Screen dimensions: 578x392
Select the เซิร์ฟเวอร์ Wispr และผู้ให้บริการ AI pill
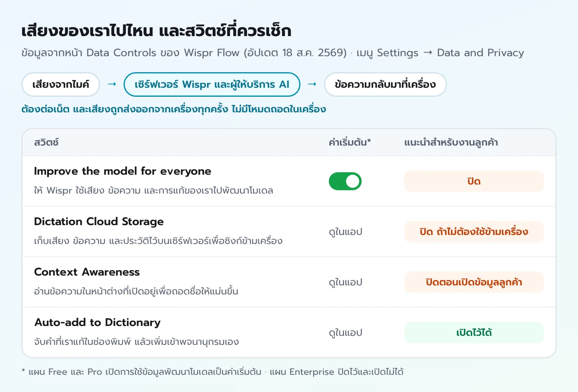point(212,84)
